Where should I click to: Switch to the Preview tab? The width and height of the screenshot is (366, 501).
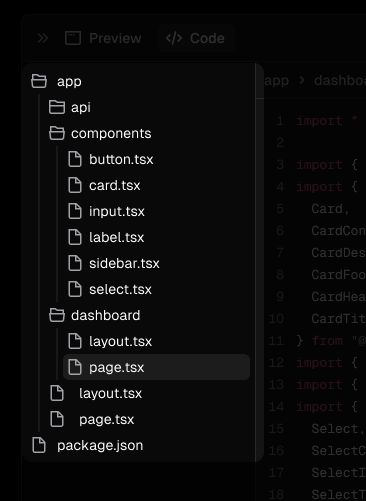pyautogui.click(x=103, y=38)
